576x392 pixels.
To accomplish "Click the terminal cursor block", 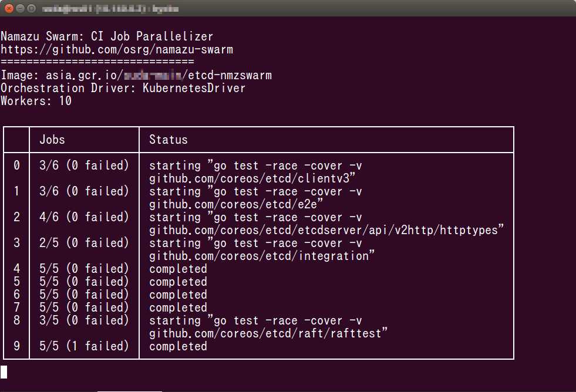I will click(x=4, y=372).
